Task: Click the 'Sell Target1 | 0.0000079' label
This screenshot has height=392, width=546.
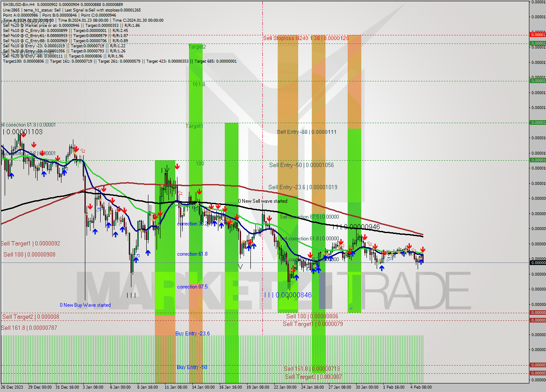Action: tap(313, 324)
